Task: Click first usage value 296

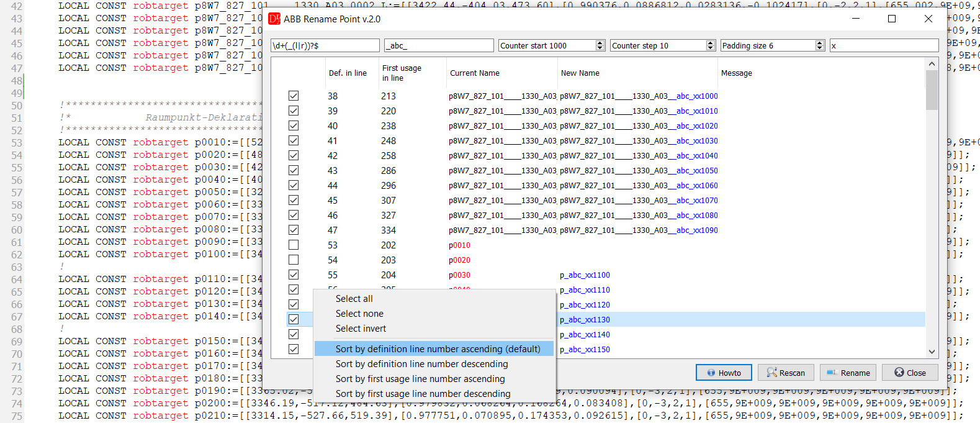Action: (389, 186)
